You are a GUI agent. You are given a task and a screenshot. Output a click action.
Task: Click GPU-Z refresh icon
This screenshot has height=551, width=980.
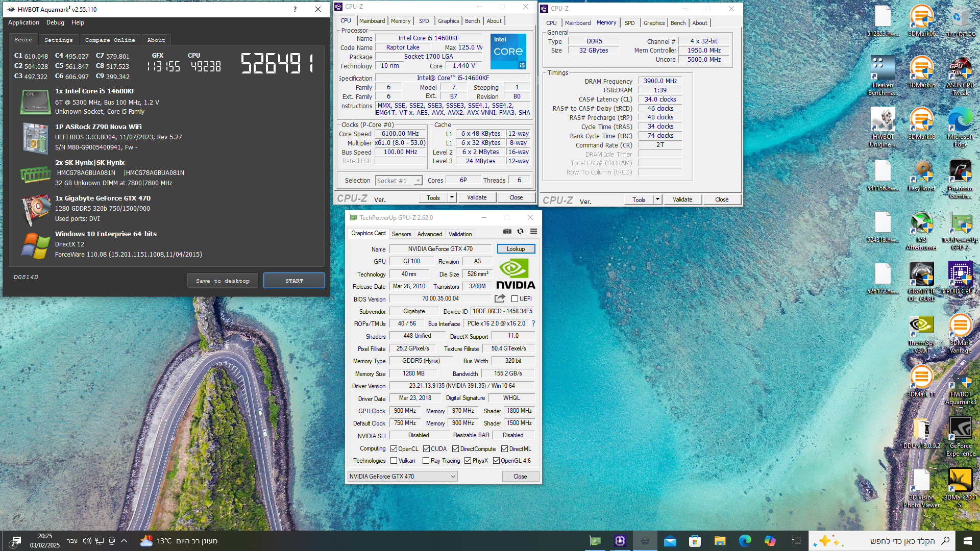click(x=520, y=231)
